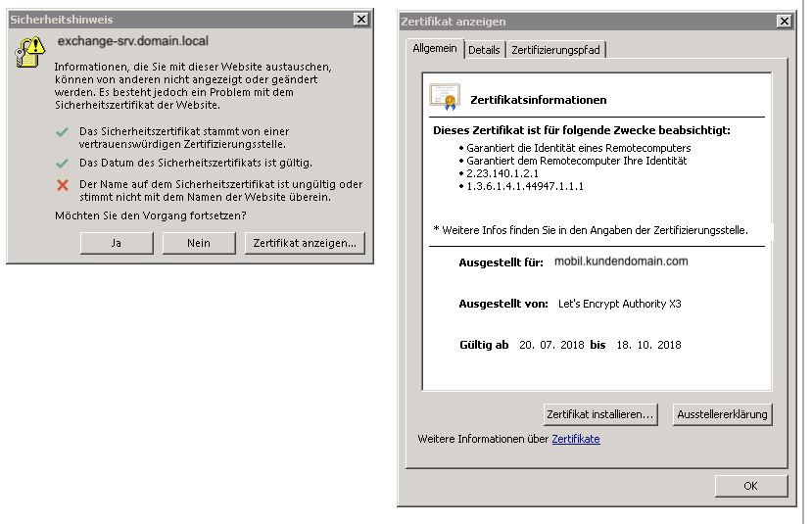Click the Garantiert dem Remotecomputer Ihre Identität line
Screen dimensions: 812x524
click(x=576, y=161)
